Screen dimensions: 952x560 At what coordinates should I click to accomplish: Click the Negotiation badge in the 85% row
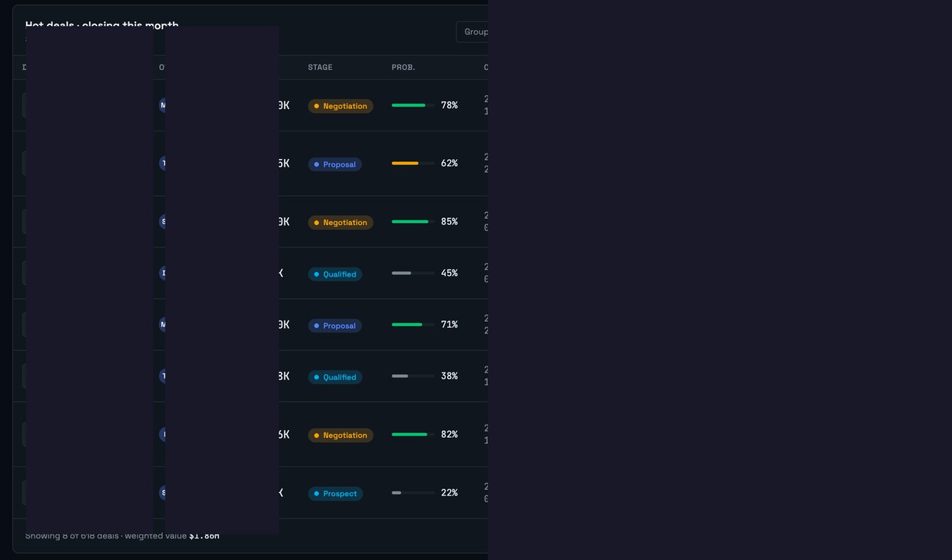pyautogui.click(x=340, y=223)
